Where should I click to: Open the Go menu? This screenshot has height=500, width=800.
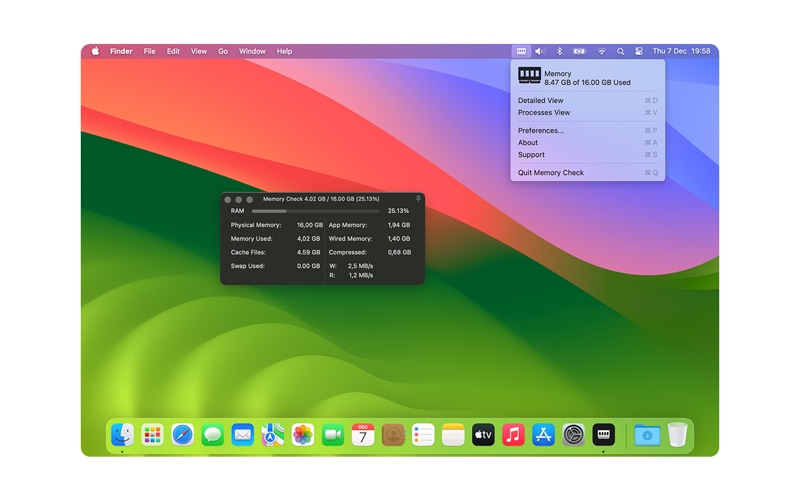click(223, 51)
